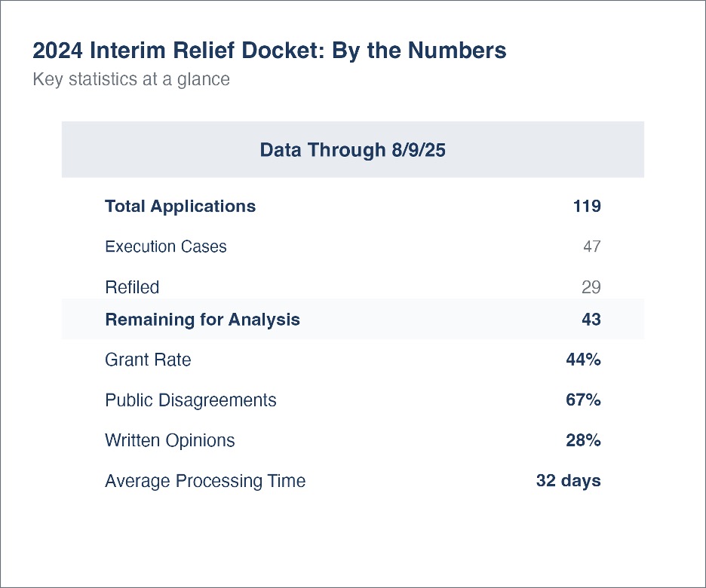
Task: Select the Public Disagreements value 67%
Action: tap(583, 400)
